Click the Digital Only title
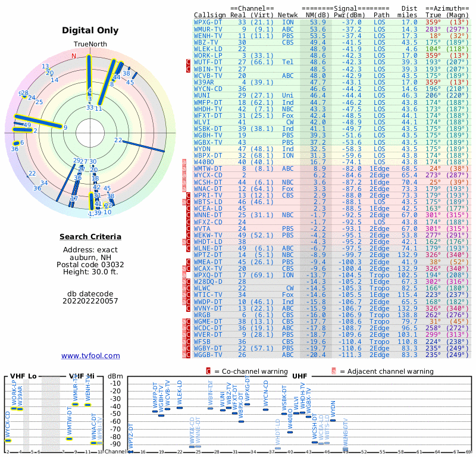Viewport: 476px width, 457px height. tap(90, 30)
